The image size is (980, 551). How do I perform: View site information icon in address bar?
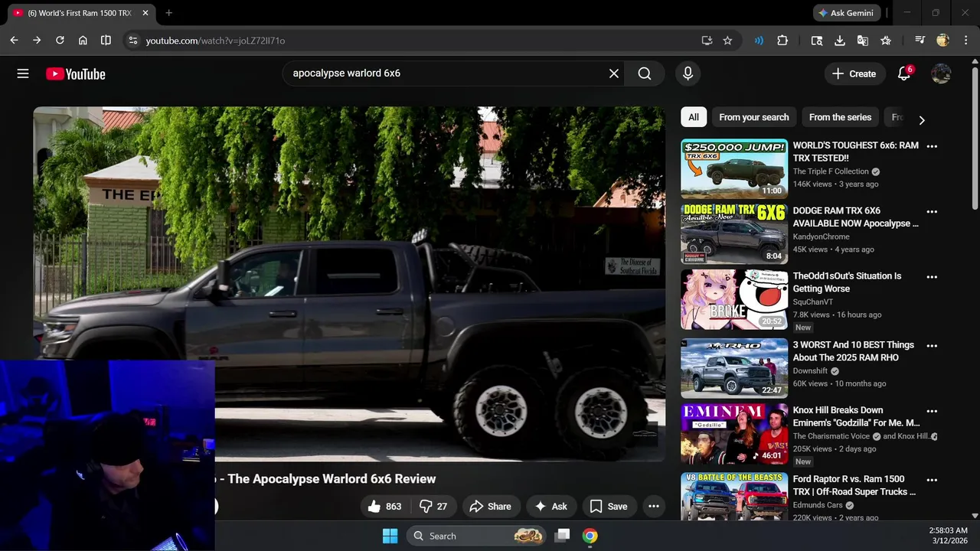132,41
